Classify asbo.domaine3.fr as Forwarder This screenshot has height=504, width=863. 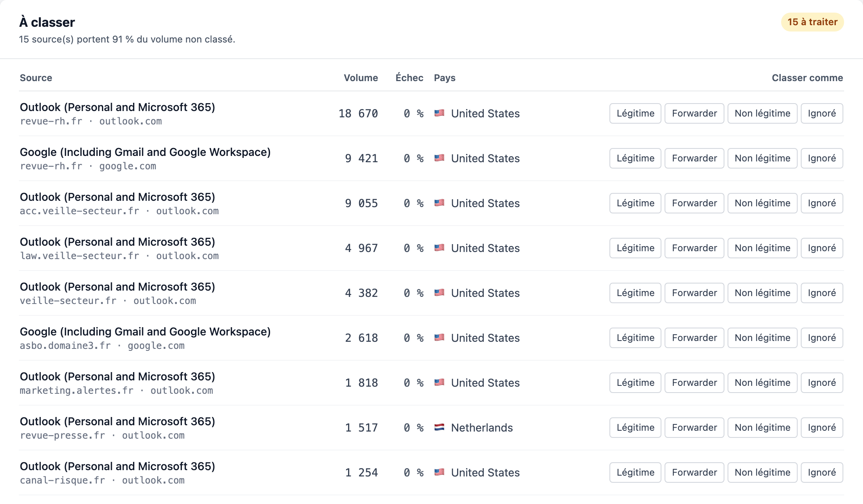[x=694, y=338]
